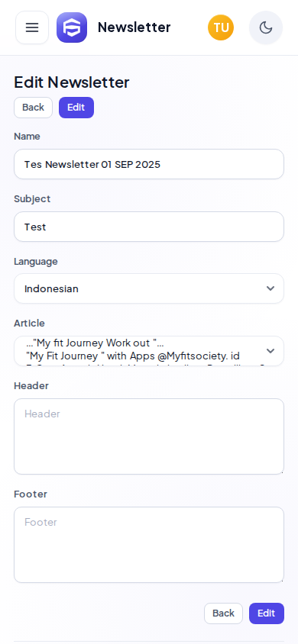Focus the Subject field containing Test
This screenshot has height=644, width=298.
point(149,227)
